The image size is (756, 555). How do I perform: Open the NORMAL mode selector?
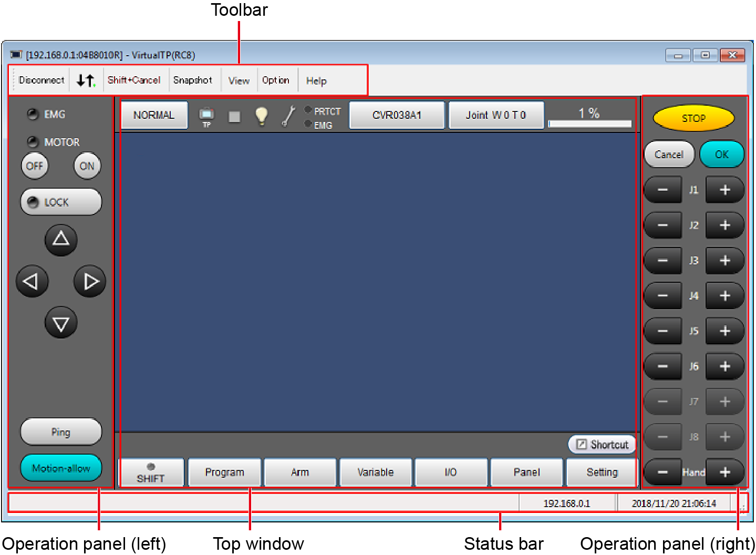pyautogui.click(x=154, y=115)
